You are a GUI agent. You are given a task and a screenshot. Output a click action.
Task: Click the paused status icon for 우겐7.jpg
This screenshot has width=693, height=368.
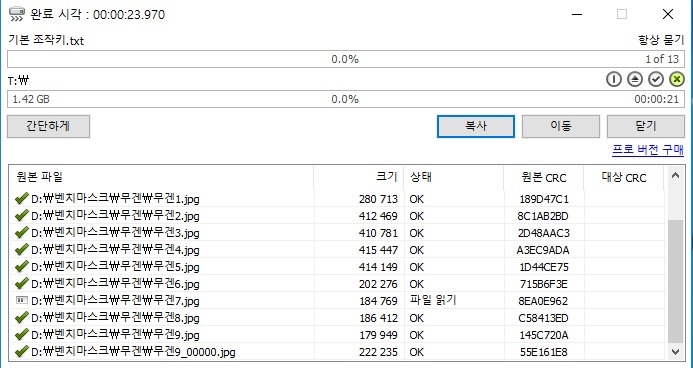[x=21, y=300]
